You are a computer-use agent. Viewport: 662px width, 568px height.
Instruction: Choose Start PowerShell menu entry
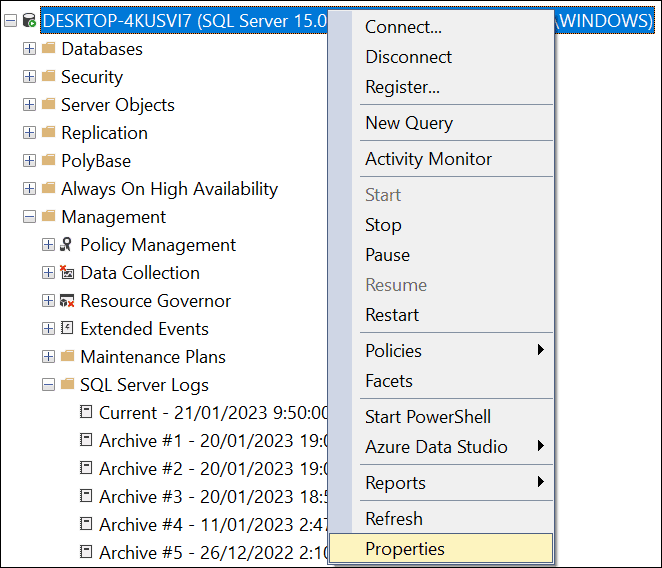(x=441, y=416)
